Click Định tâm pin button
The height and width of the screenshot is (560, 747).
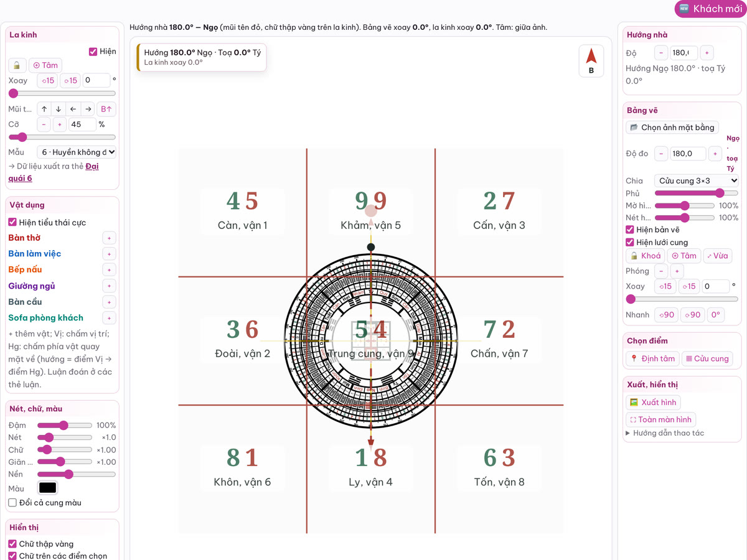coord(652,359)
